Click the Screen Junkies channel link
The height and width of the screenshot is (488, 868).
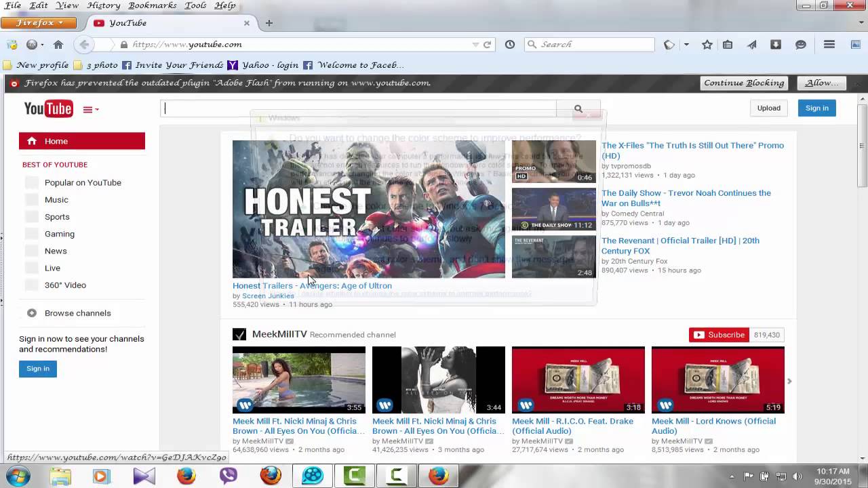pyautogui.click(x=268, y=296)
